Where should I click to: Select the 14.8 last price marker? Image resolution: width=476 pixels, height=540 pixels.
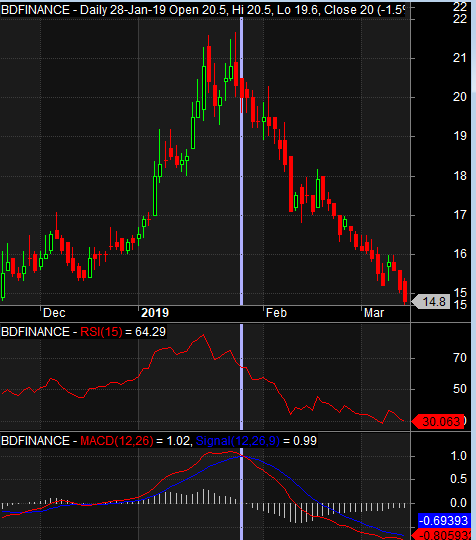[431, 302]
